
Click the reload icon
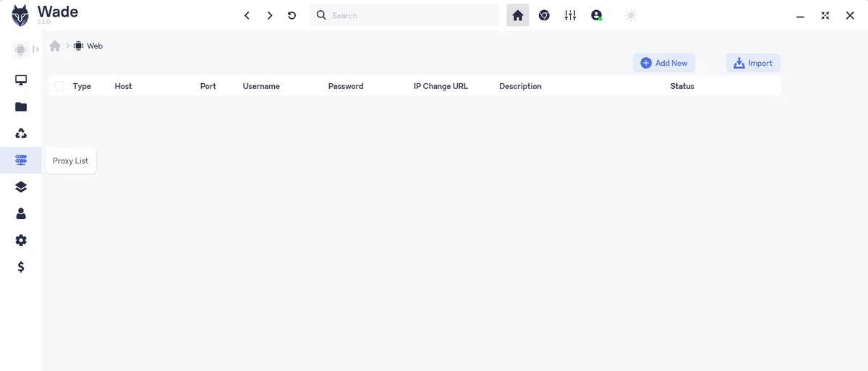pos(292,15)
